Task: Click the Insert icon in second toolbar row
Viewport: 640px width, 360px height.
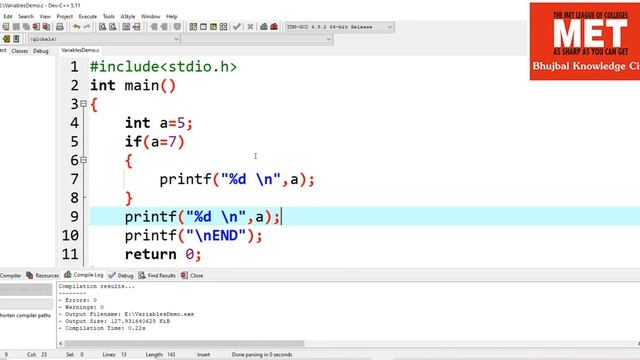Action: (x=6, y=39)
